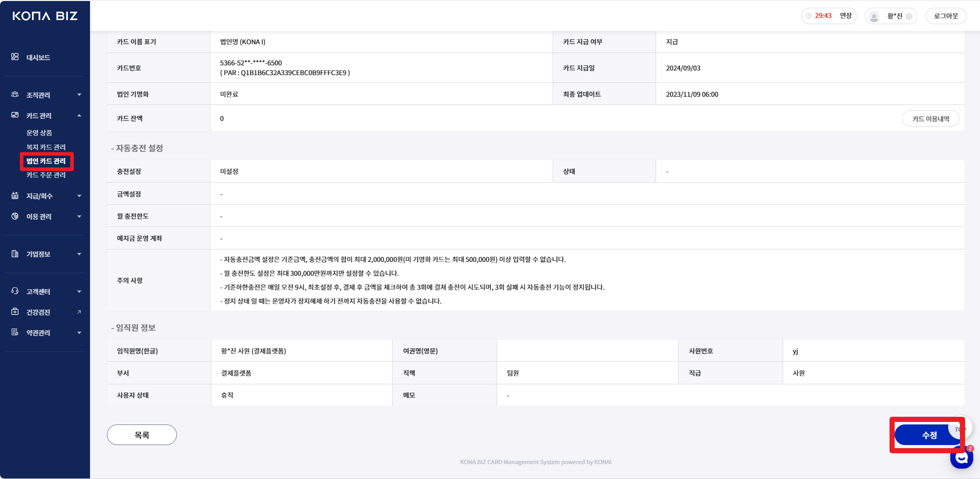Click the 기업정보 building icon

coord(15,254)
